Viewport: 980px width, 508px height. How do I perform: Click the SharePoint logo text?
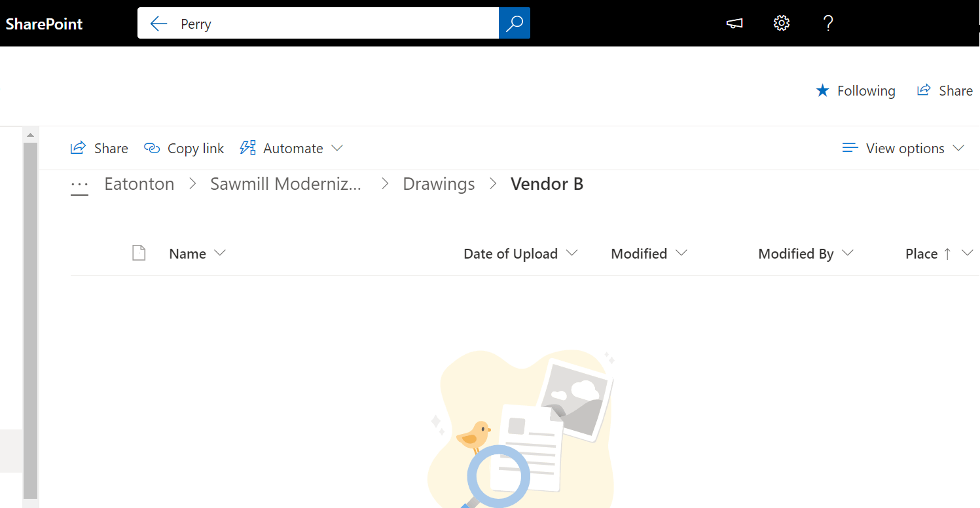point(44,24)
